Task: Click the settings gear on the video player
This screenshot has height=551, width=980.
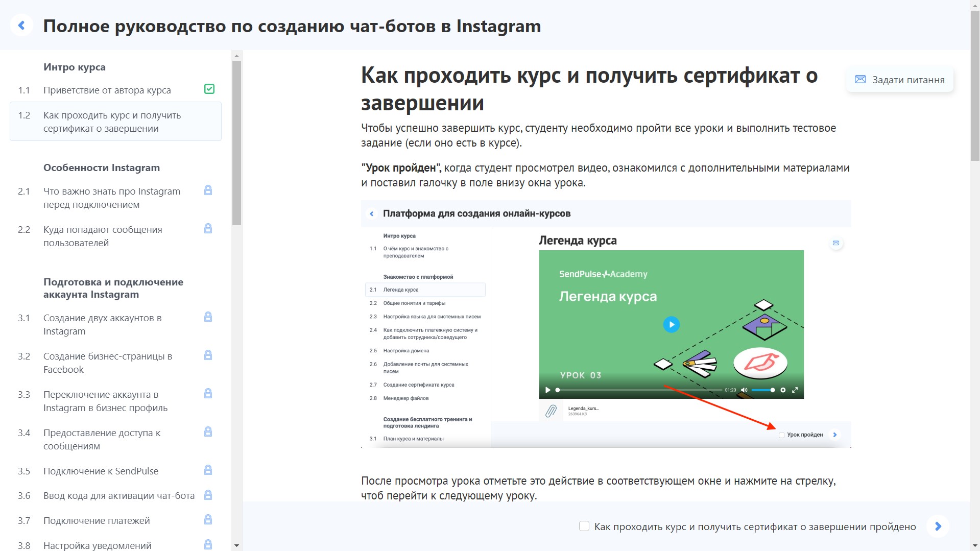Action: pyautogui.click(x=782, y=390)
